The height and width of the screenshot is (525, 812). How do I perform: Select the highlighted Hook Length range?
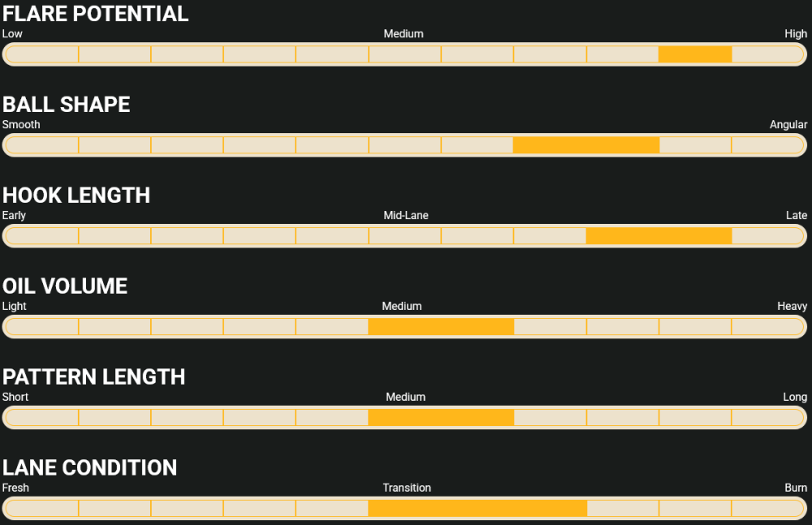tap(659, 236)
